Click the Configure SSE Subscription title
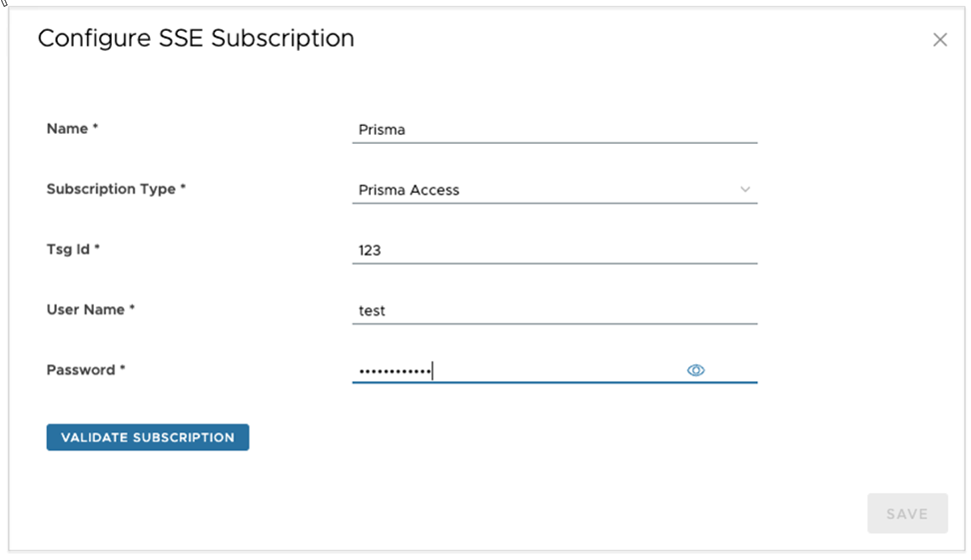The height and width of the screenshot is (560, 971). point(196,39)
